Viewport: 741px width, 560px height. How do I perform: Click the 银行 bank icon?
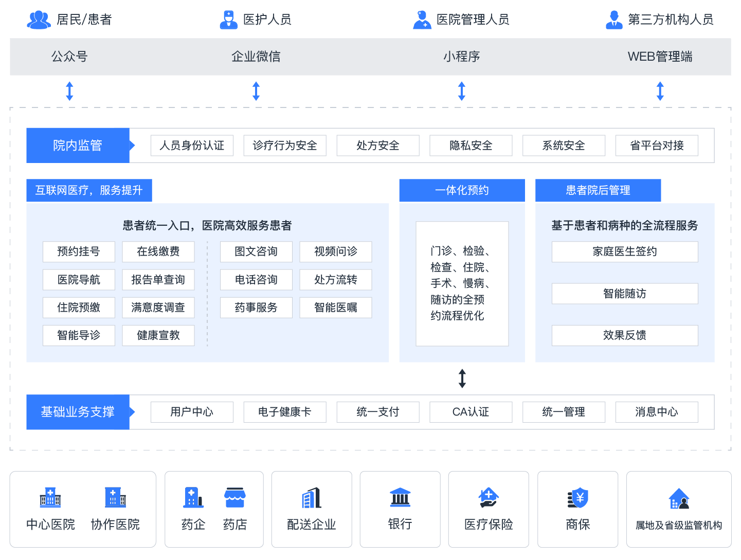[x=400, y=497]
